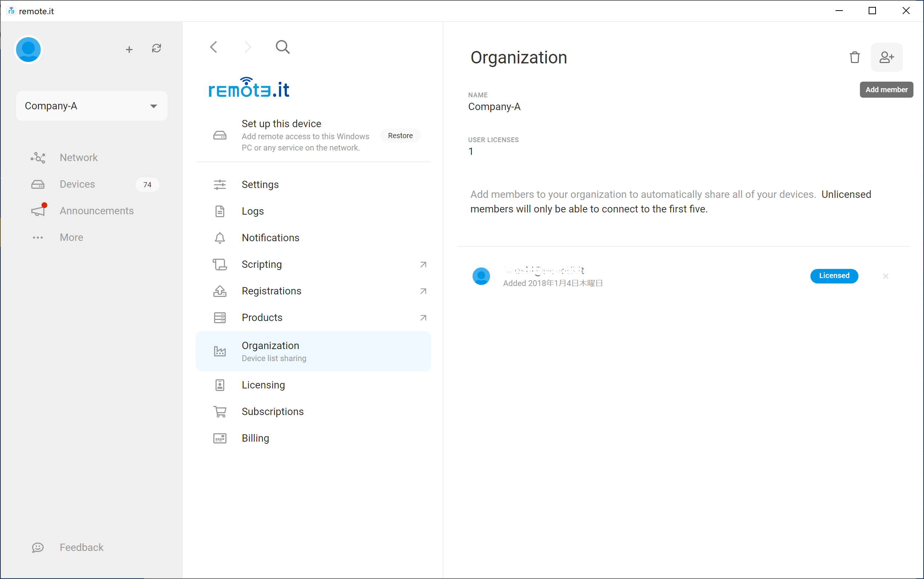This screenshot has height=579, width=924.
Task: Click the Billing card icon
Action: pos(220,438)
